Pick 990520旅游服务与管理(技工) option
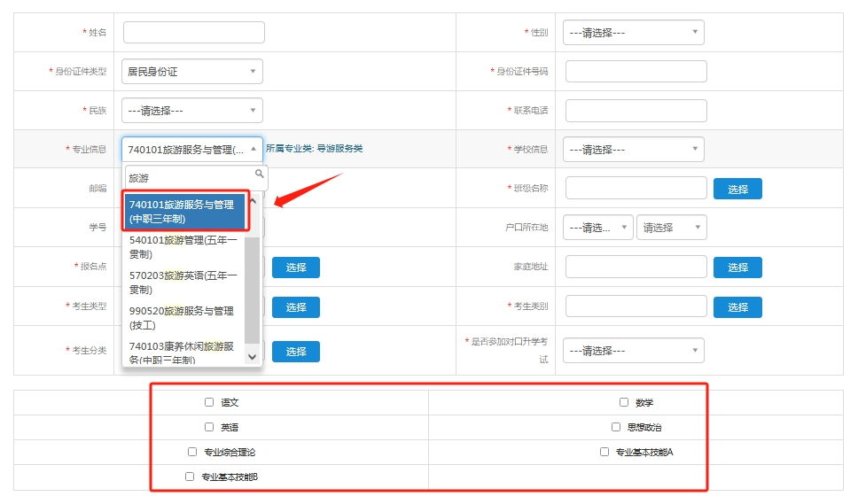858x504 pixels. point(184,318)
